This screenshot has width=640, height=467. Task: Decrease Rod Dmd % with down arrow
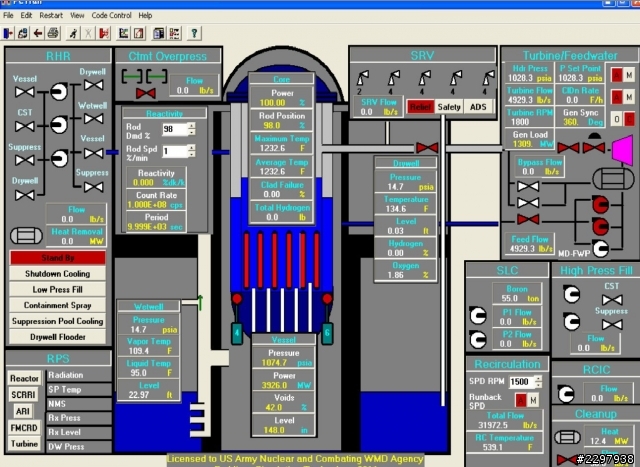tap(191, 132)
